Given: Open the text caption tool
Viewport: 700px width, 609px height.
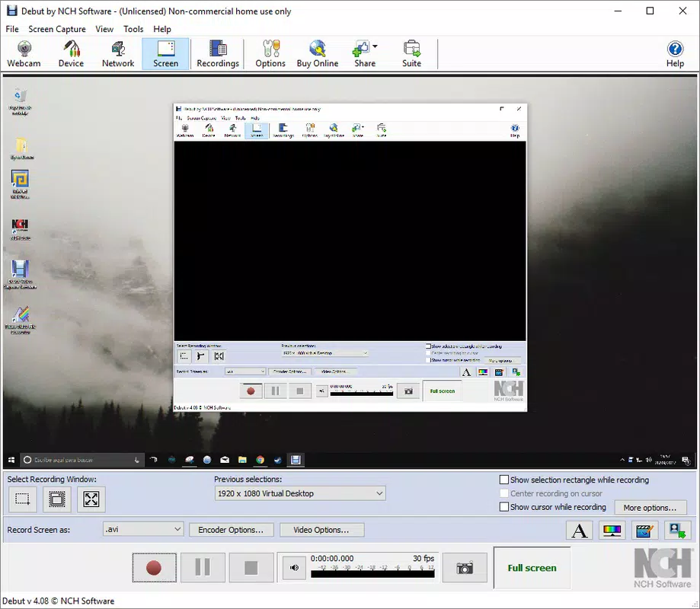Looking at the screenshot, I should point(580,531).
